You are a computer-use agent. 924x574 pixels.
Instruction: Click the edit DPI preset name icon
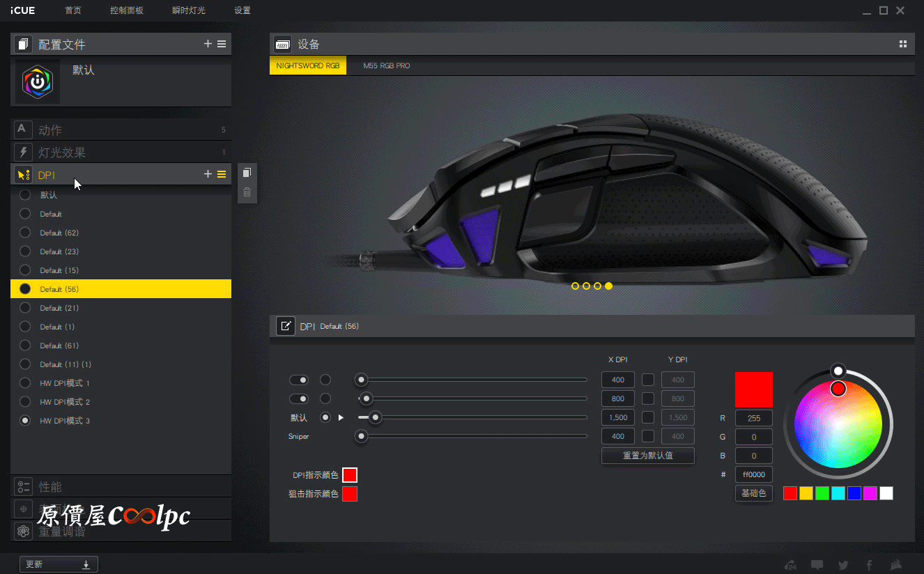click(286, 326)
